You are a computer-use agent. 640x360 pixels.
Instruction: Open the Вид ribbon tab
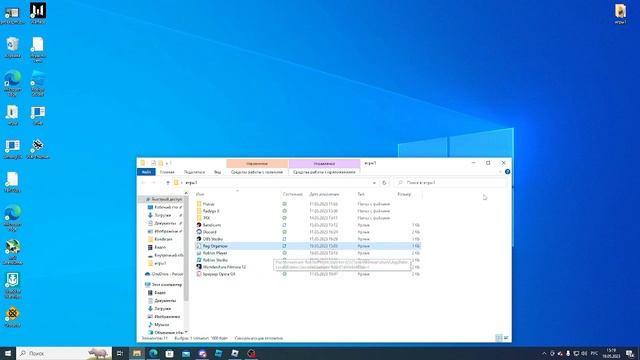coord(218,172)
